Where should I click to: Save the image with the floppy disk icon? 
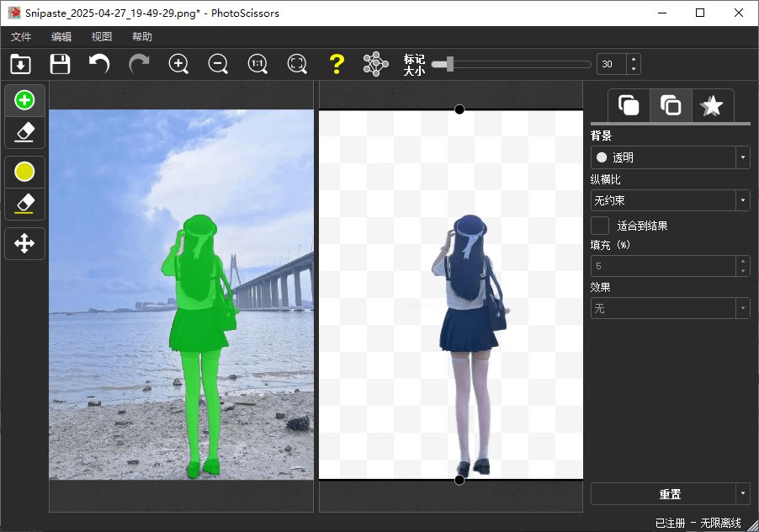60,64
